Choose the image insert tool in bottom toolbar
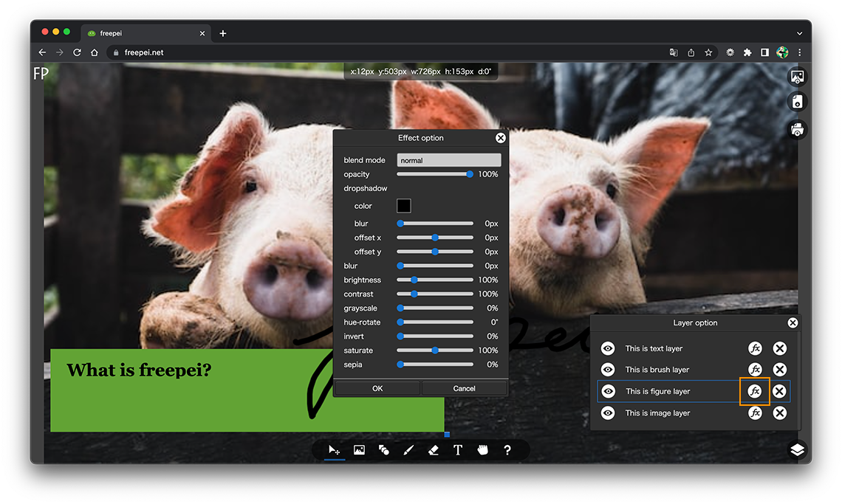 click(359, 450)
